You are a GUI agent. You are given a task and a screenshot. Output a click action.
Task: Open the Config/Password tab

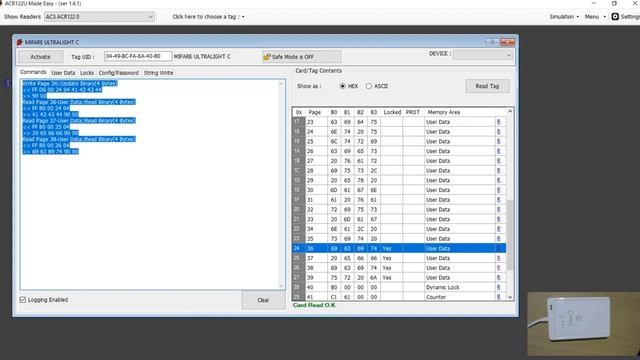click(x=119, y=73)
